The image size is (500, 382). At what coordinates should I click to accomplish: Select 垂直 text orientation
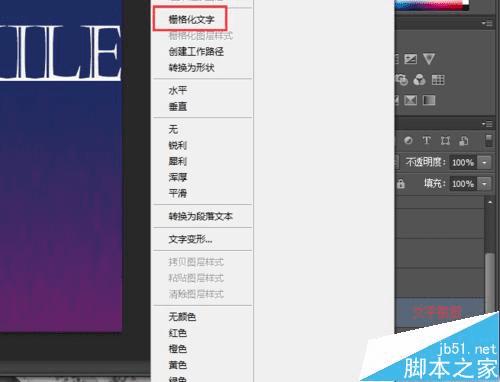178,107
